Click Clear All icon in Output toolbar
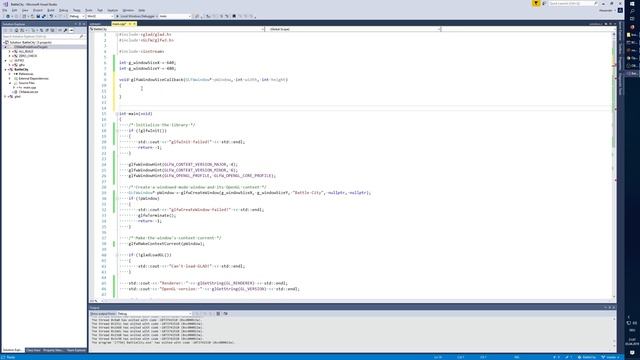The image size is (640, 360). coord(218,313)
